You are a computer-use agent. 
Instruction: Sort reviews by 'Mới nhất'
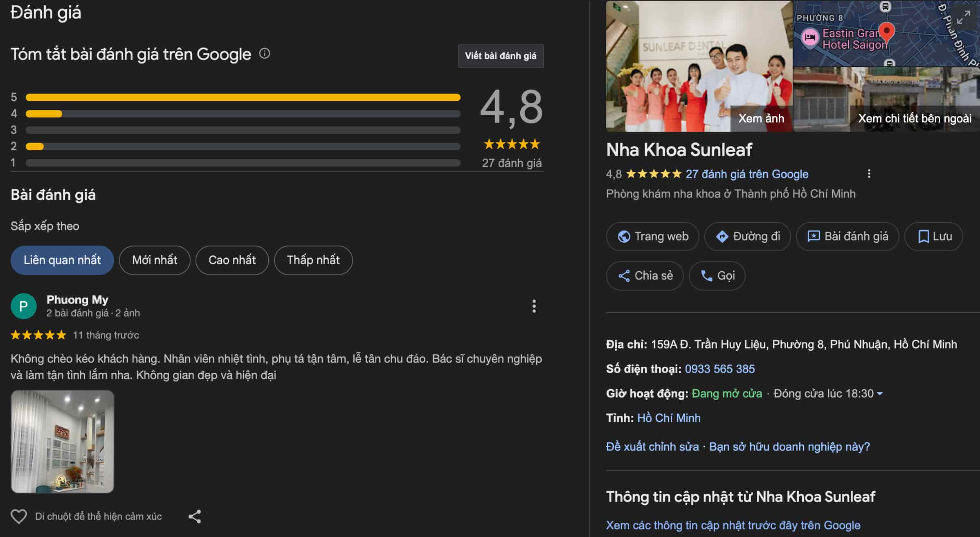155,260
